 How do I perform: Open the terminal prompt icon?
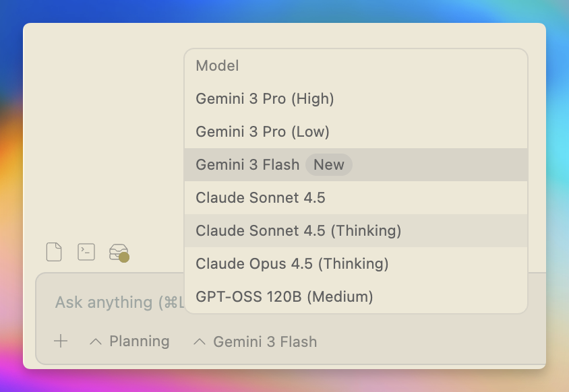point(86,252)
